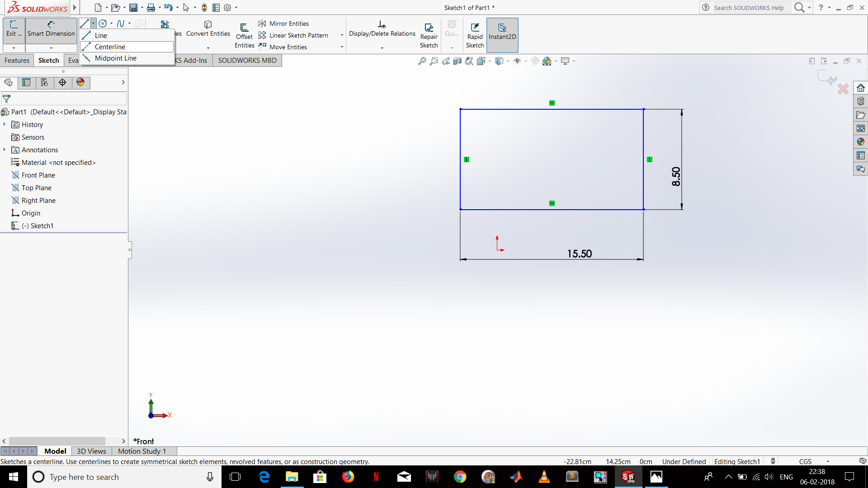The height and width of the screenshot is (488, 868).
Task: Select the Rapid Sketch tool
Action: (x=475, y=34)
